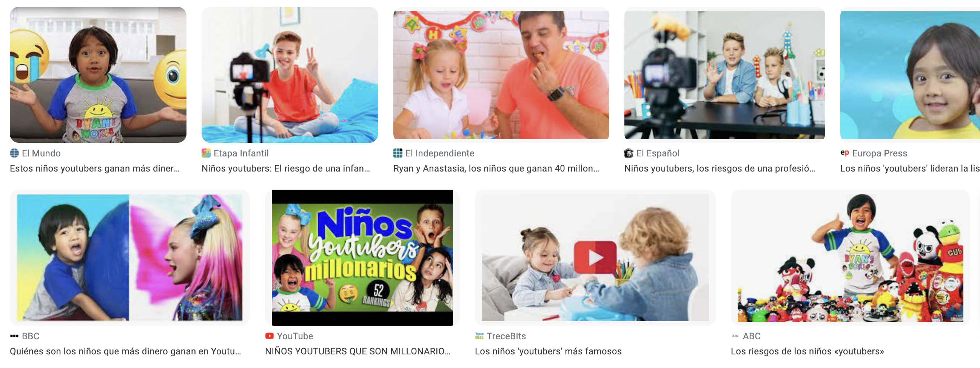
Task: Open El Mundo image of boy with emojis
Action: coord(98,75)
